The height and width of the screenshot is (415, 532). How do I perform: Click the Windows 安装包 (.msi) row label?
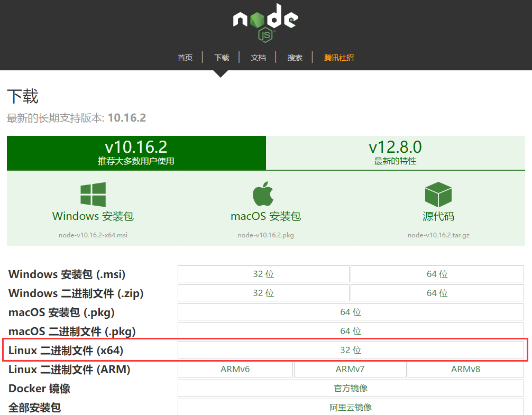tap(67, 274)
